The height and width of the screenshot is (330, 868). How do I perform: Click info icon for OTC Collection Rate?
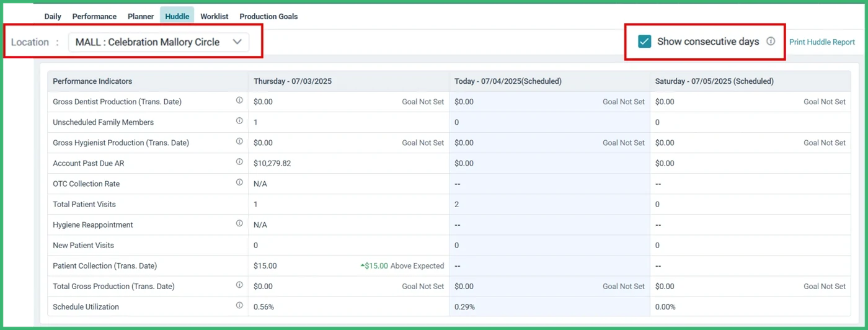[239, 182]
